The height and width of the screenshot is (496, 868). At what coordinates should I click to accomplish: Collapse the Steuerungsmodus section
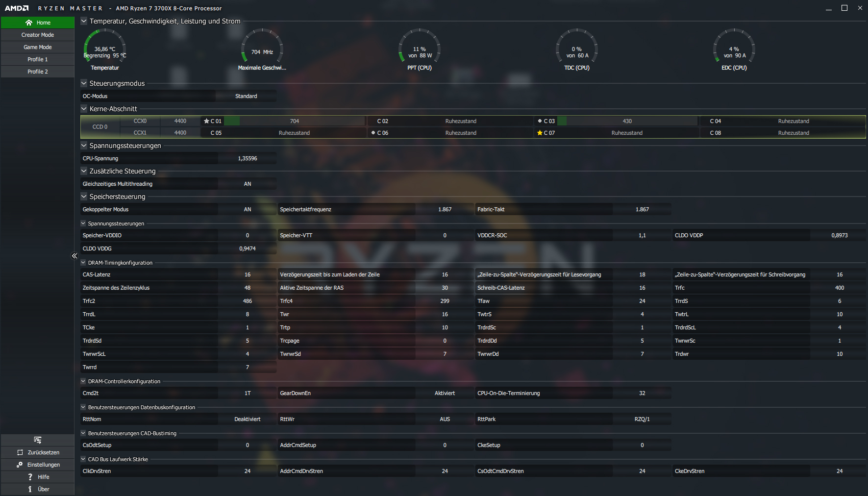point(84,83)
